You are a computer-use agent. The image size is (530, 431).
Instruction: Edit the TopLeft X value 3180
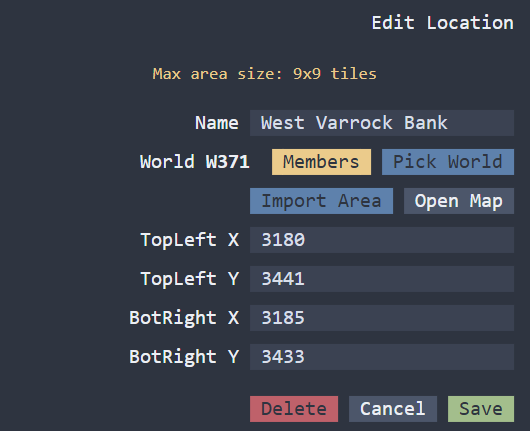pyautogui.click(x=382, y=240)
